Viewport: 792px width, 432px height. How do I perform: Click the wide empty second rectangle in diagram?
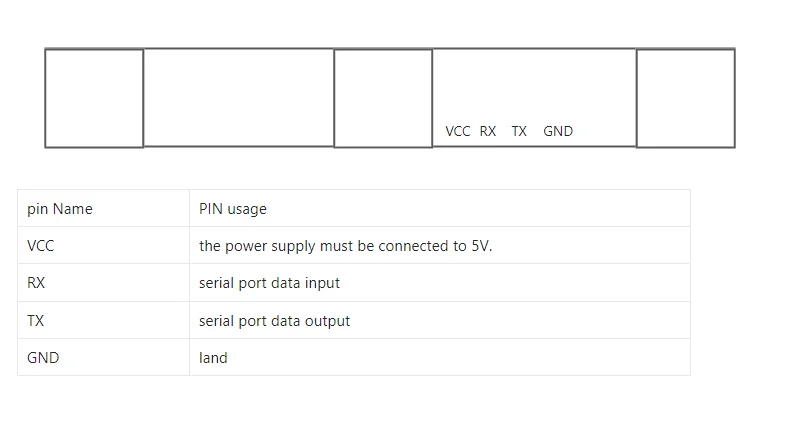tap(238, 98)
